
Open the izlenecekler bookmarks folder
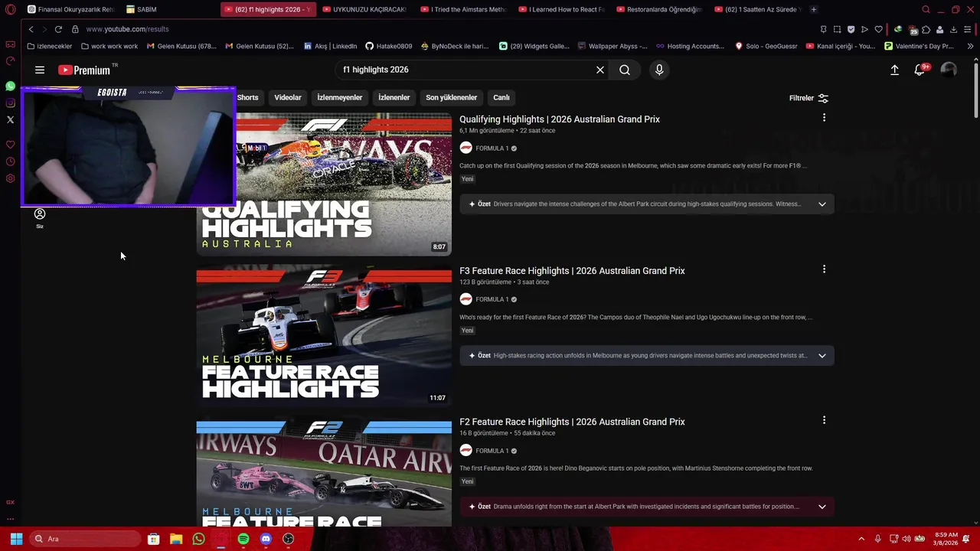pos(49,46)
